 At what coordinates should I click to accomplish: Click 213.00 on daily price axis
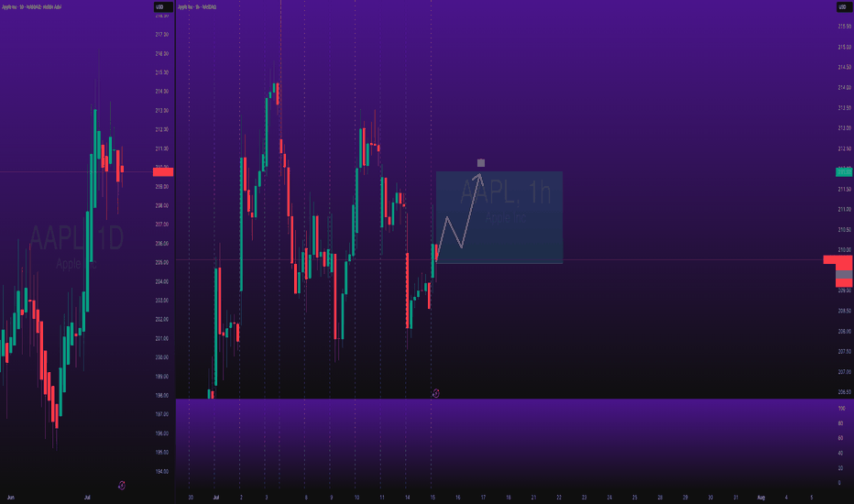coord(162,111)
